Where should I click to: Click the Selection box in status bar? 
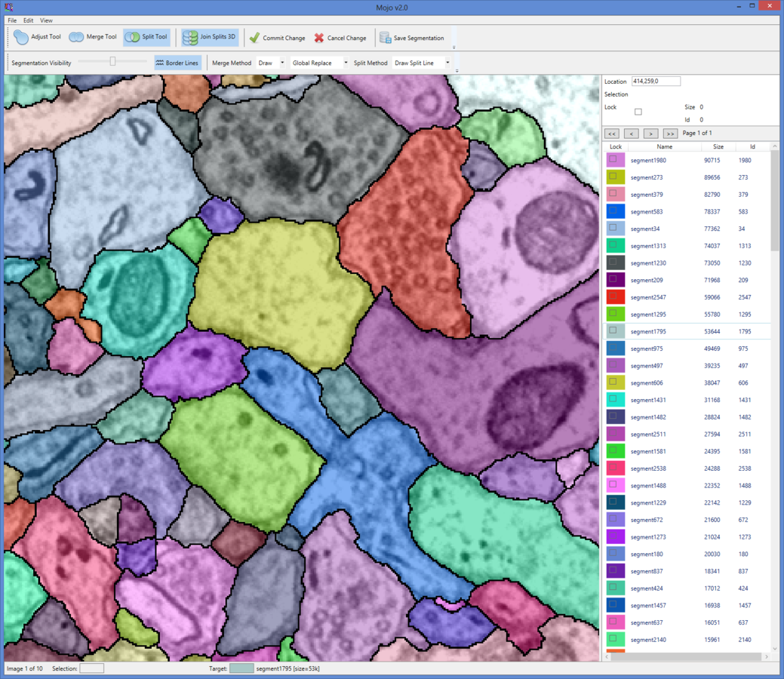(x=91, y=668)
